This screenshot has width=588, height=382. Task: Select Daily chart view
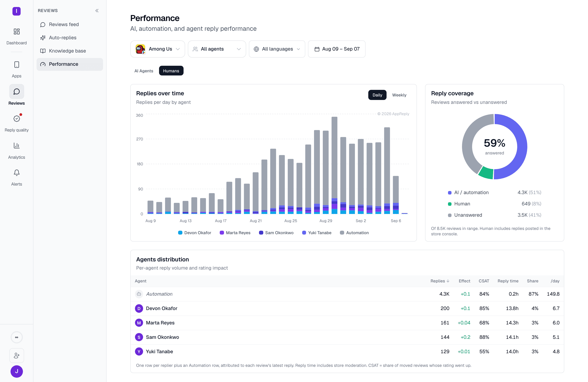click(377, 95)
